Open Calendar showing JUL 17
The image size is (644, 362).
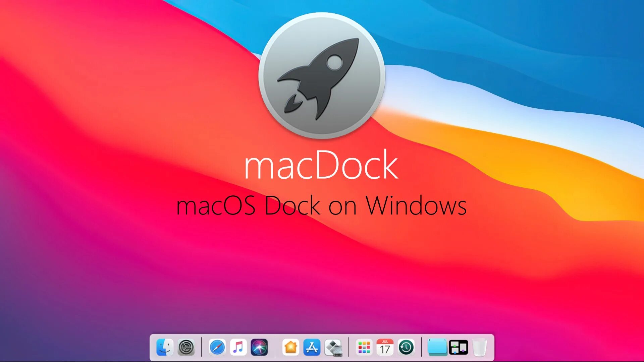click(x=385, y=347)
